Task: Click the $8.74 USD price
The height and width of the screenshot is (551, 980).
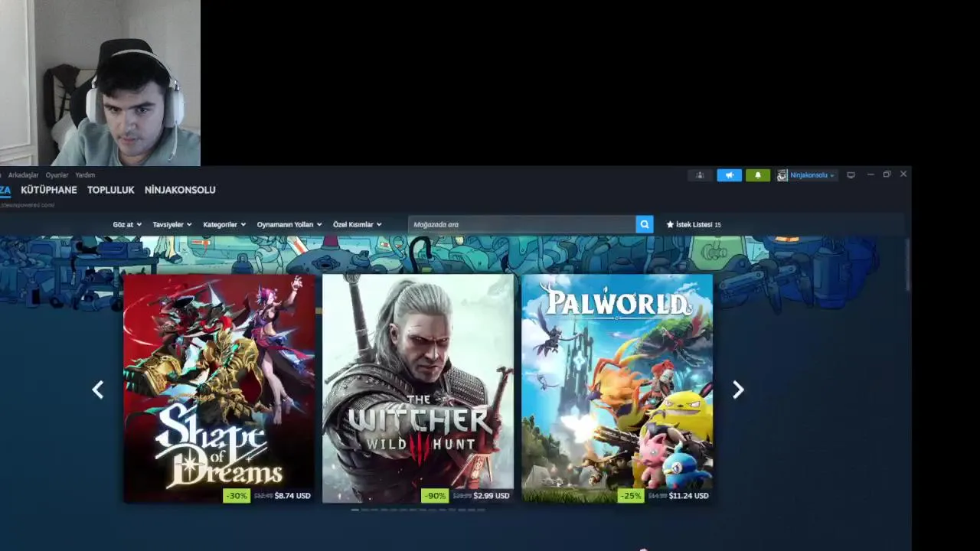Action: click(x=292, y=496)
